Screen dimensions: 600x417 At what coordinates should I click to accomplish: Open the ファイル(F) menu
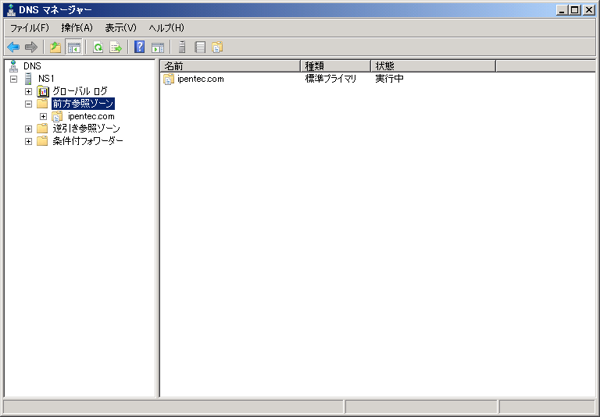point(29,28)
